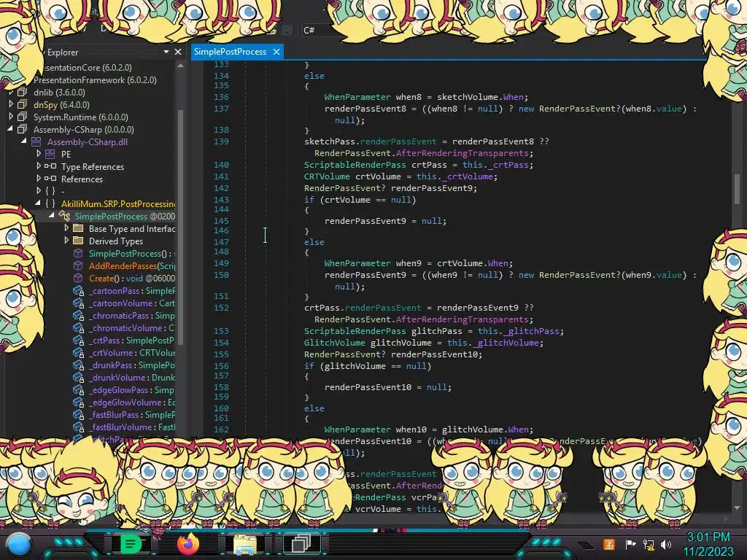Screen dimensions: 747x560
Task: Expand the dnSpy (6.4.0.0) assembly node
Action: 10,104
